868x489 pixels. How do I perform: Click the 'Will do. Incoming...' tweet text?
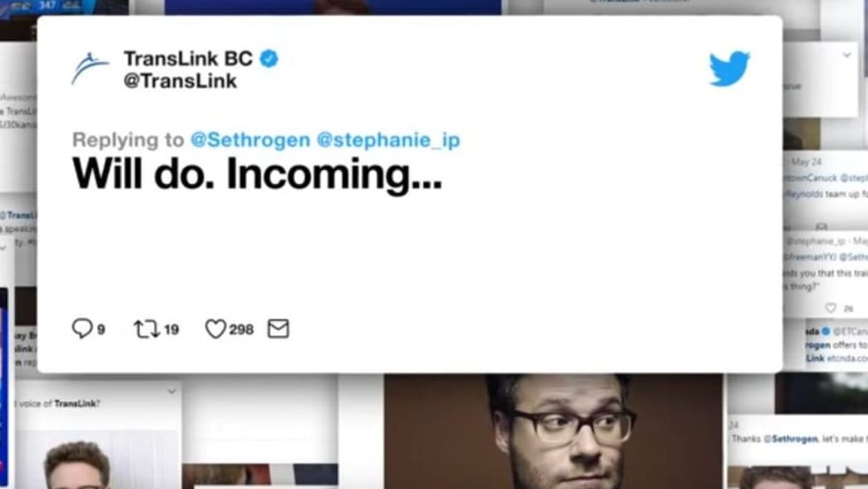coord(258,175)
